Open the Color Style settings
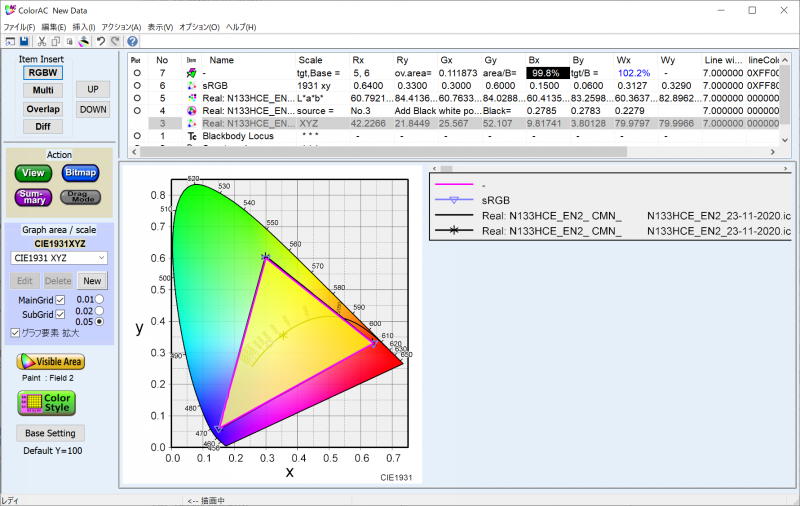The image size is (800, 506). click(x=46, y=403)
